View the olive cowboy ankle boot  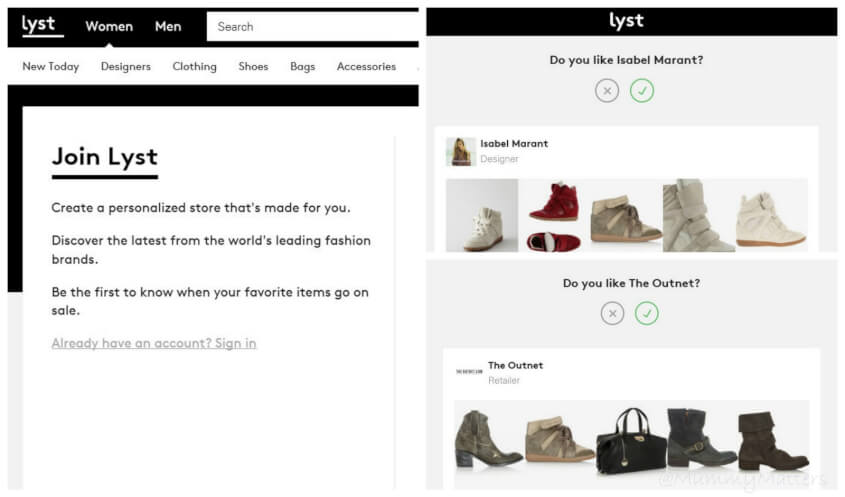488,439
